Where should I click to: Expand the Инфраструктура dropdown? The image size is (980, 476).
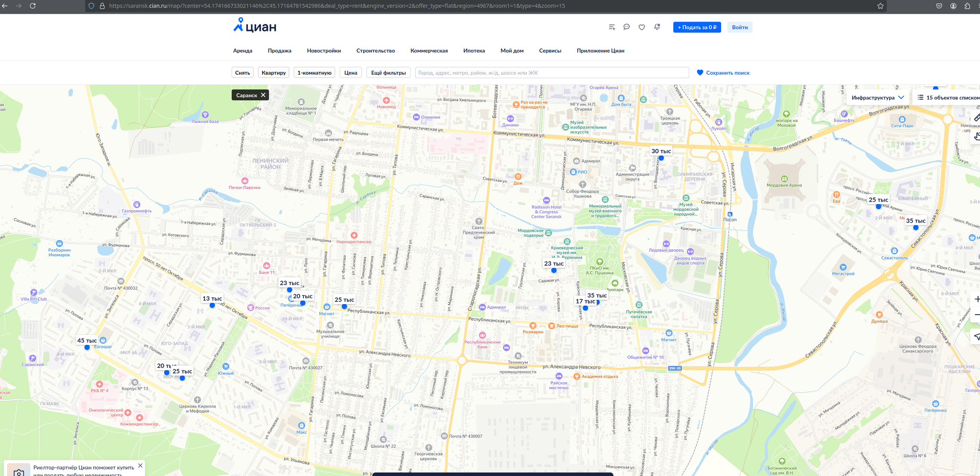pos(877,98)
